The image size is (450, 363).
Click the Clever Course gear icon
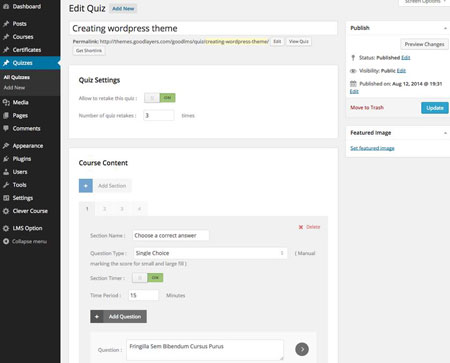(6, 211)
